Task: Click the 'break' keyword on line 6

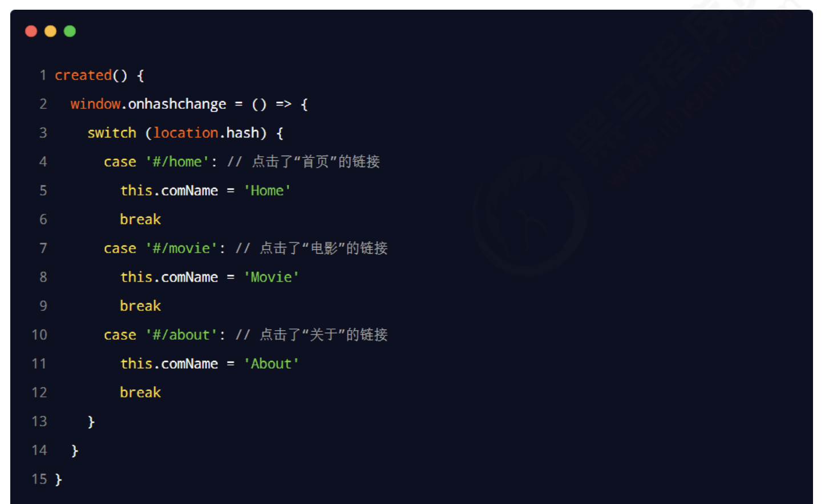Action: (x=140, y=220)
